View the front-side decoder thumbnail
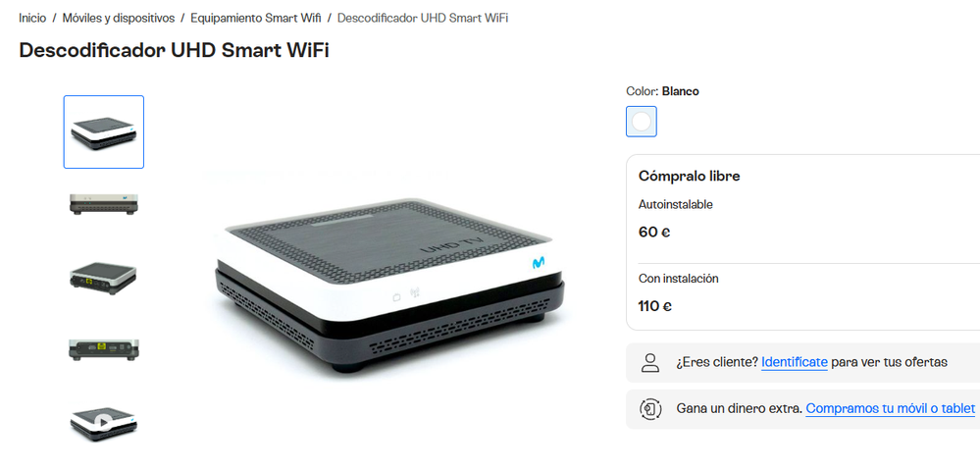 pyautogui.click(x=104, y=204)
